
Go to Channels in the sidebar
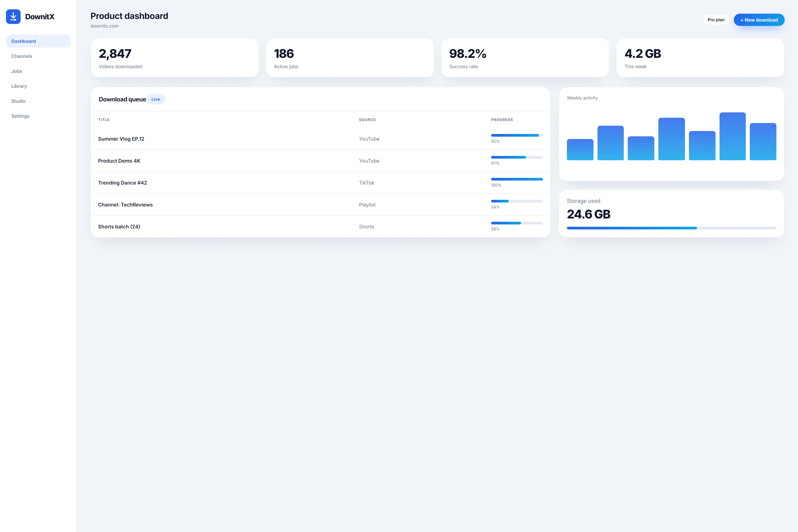(x=38, y=56)
